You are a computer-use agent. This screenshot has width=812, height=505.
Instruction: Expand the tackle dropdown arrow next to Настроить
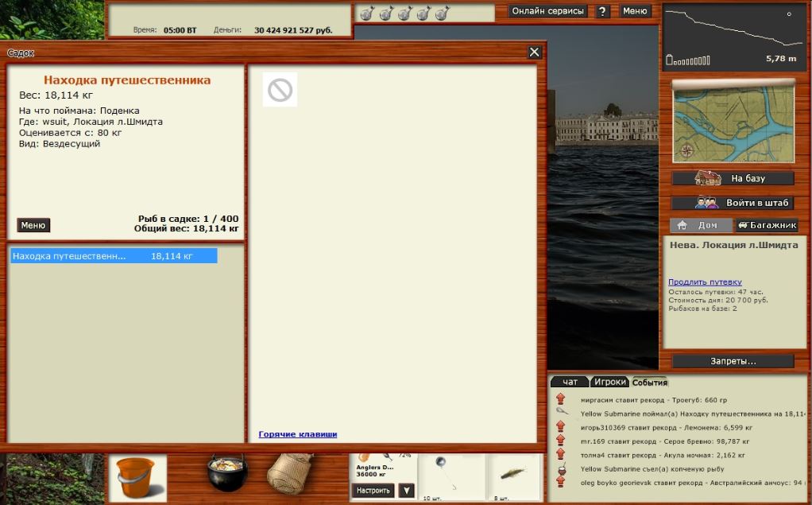[406, 491]
